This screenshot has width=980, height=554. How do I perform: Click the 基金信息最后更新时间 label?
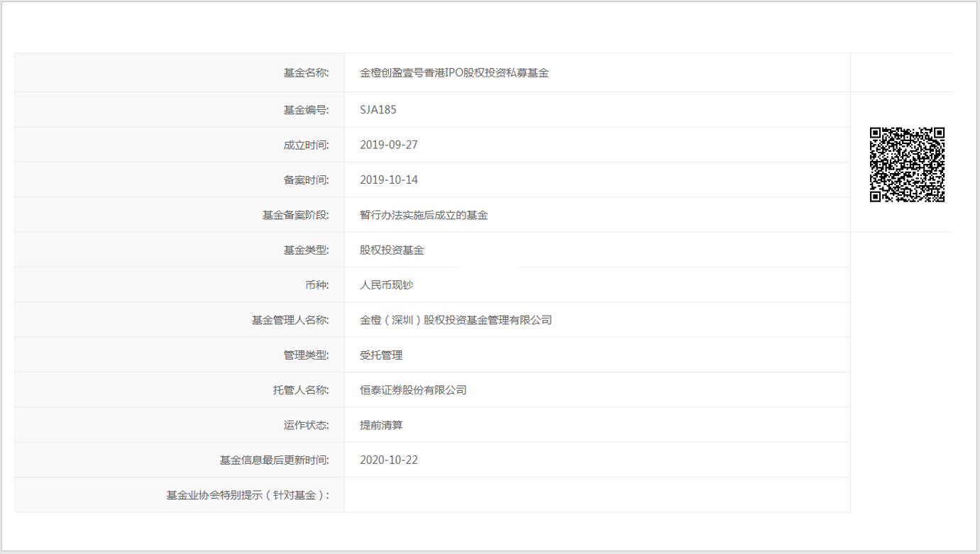coord(275,460)
